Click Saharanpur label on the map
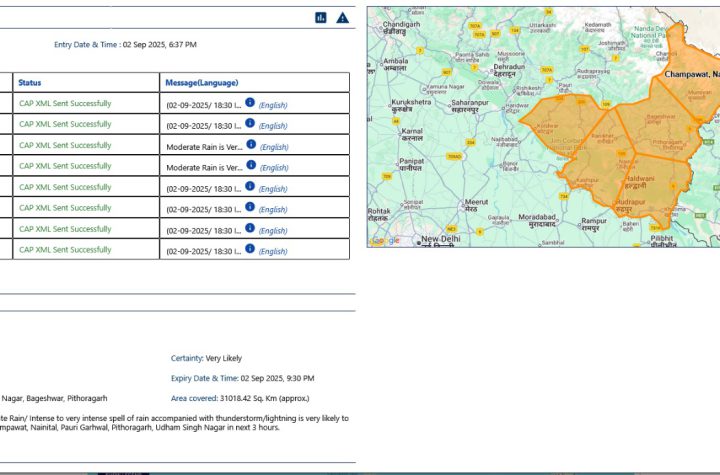Screen dimensions: 720x475 coord(470,106)
